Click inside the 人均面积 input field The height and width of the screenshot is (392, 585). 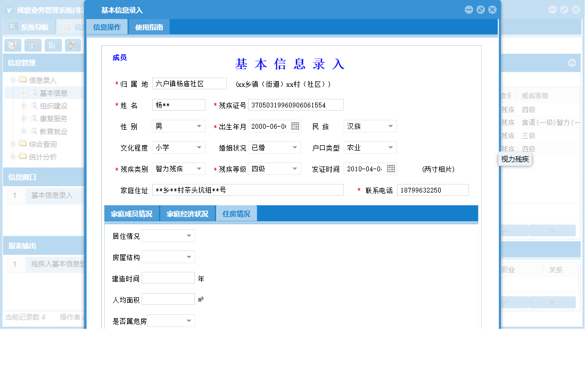click(x=168, y=298)
